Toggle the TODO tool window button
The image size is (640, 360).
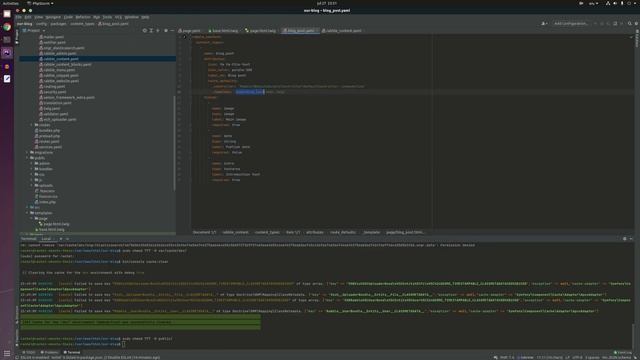click(29, 352)
